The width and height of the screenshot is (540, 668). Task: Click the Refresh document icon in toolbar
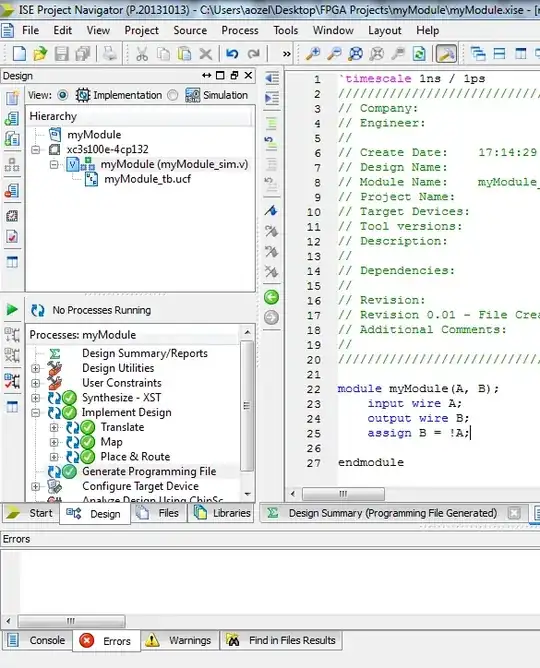(x=419, y=54)
